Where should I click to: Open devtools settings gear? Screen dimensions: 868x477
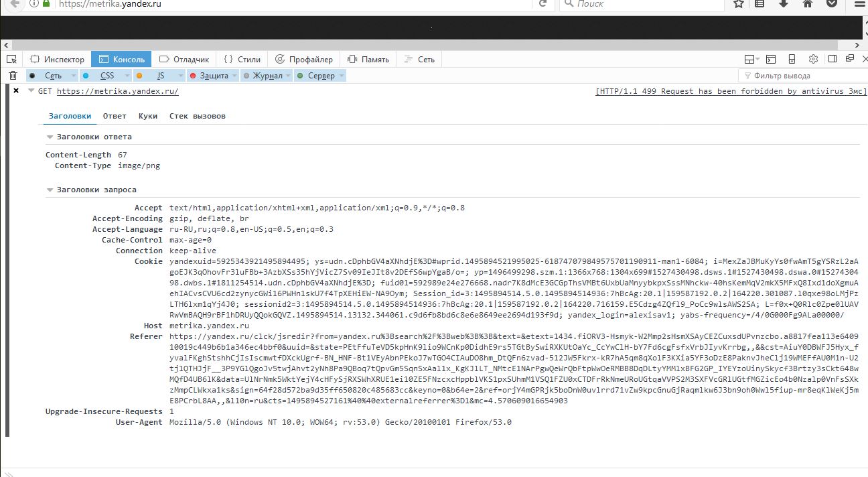(x=813, y=59)
